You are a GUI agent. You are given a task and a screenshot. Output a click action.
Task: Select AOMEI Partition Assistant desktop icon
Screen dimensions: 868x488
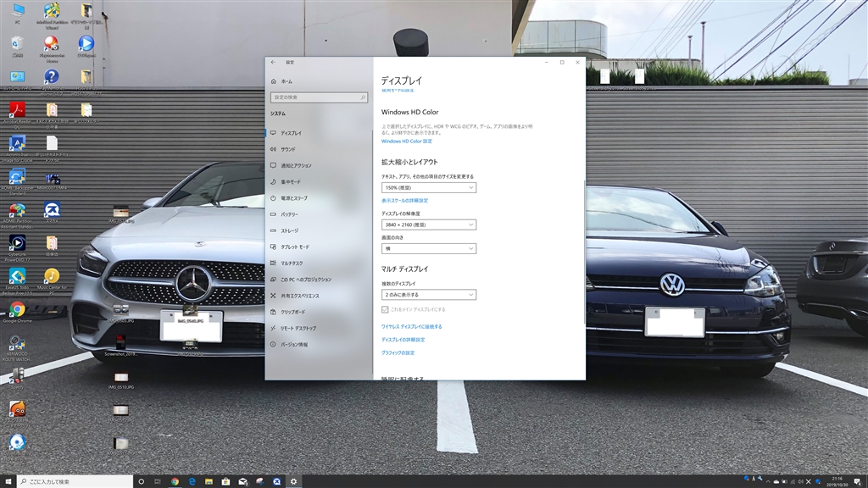17,214
